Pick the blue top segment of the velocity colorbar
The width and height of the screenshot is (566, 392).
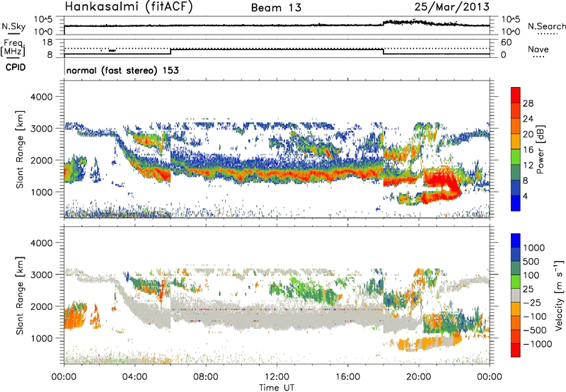coord(516,241)
